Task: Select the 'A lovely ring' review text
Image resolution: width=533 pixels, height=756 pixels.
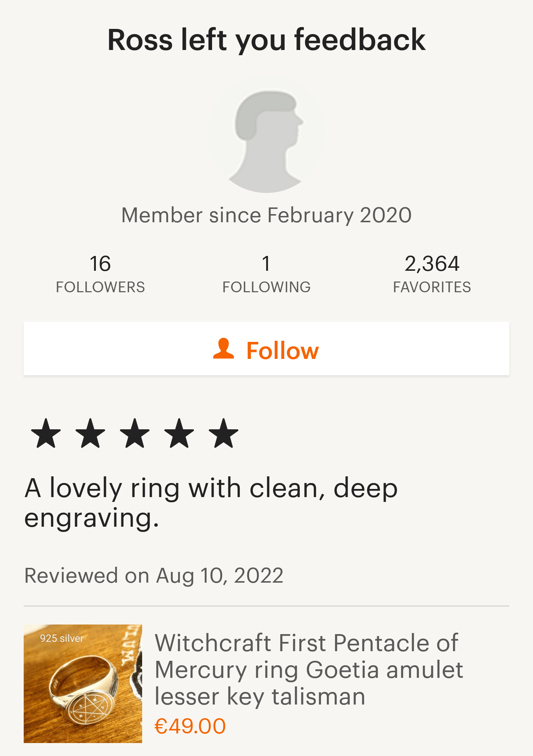Action: pos(211,502)
